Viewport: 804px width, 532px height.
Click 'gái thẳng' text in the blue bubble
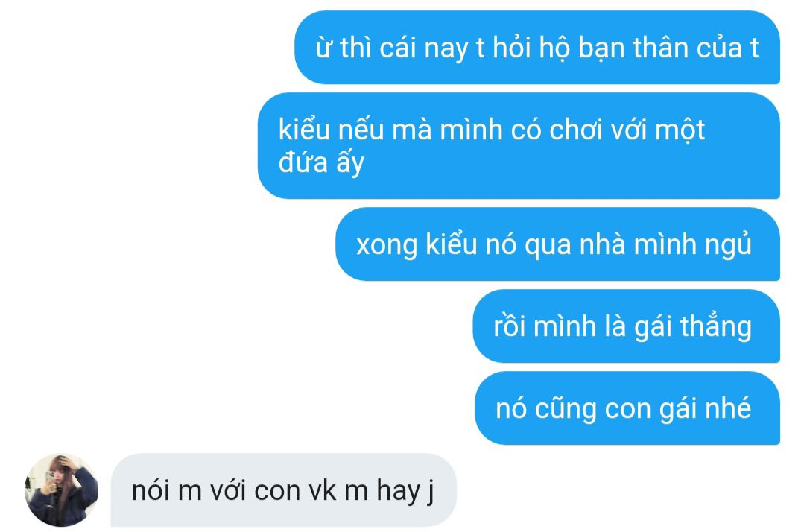pyautogui.click(x=693, y=327)
